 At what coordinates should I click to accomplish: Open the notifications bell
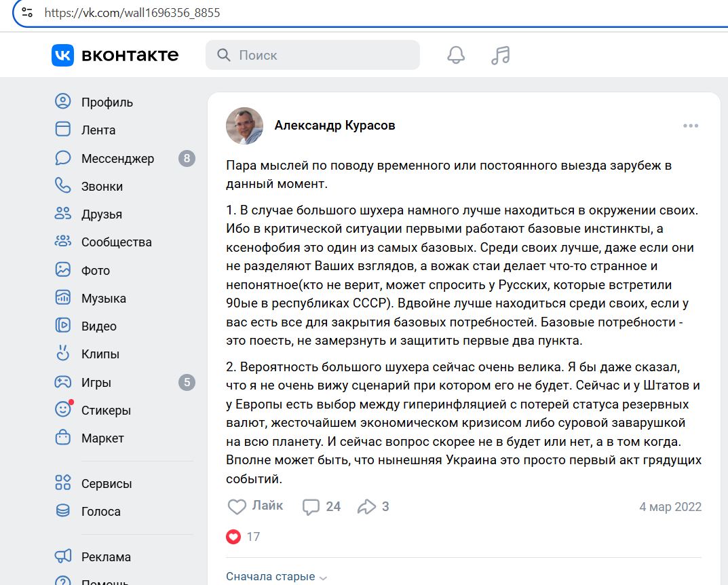(456, 55)
